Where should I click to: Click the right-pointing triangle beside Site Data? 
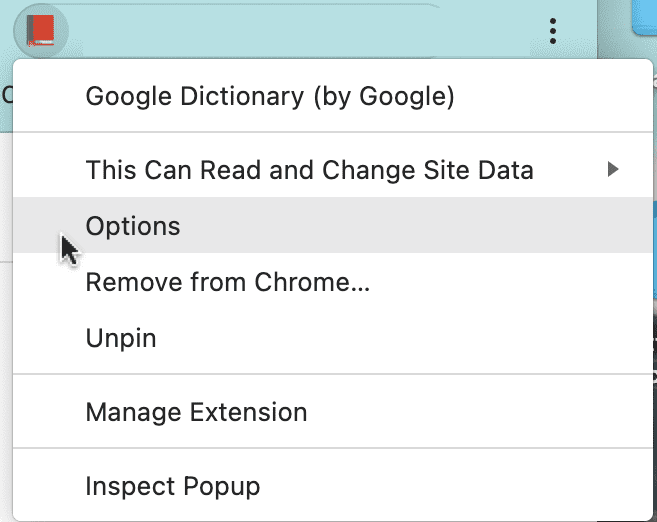point(613,170)
